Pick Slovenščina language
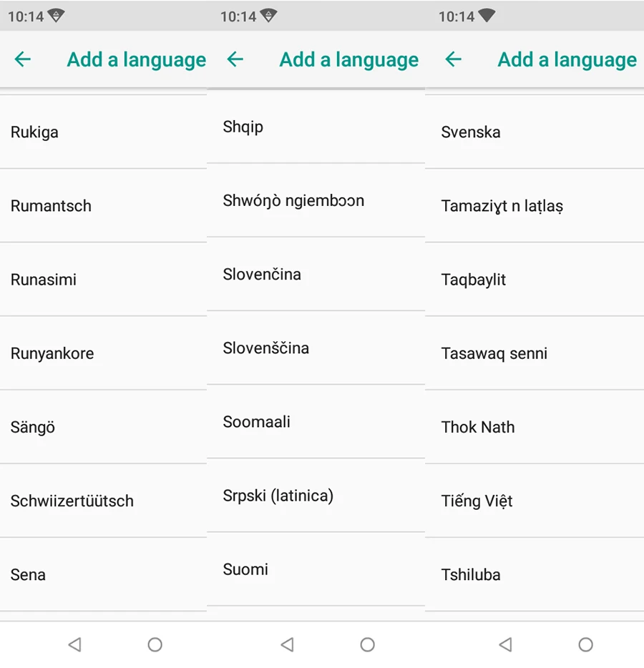 [x=316, y=348]
